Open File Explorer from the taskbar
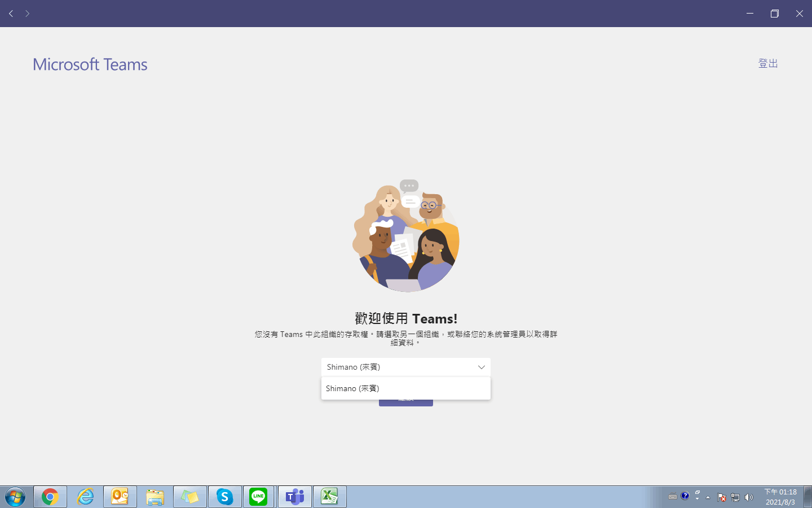Image resolution: width=812 pixels, height=508 pixels. click(155, 497)
